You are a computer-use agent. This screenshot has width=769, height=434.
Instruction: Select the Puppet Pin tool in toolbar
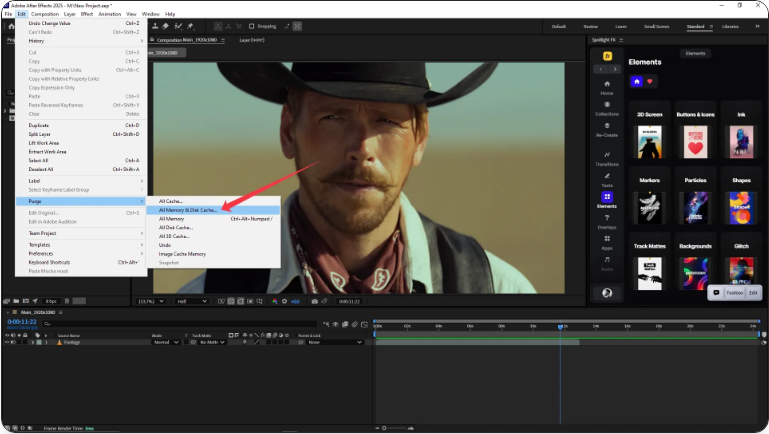pos(189,25)
